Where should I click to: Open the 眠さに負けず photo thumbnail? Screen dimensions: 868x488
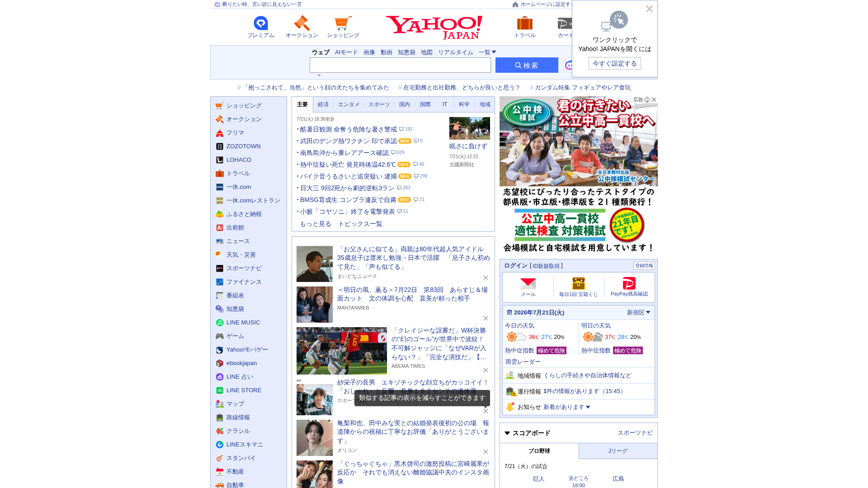470,128
